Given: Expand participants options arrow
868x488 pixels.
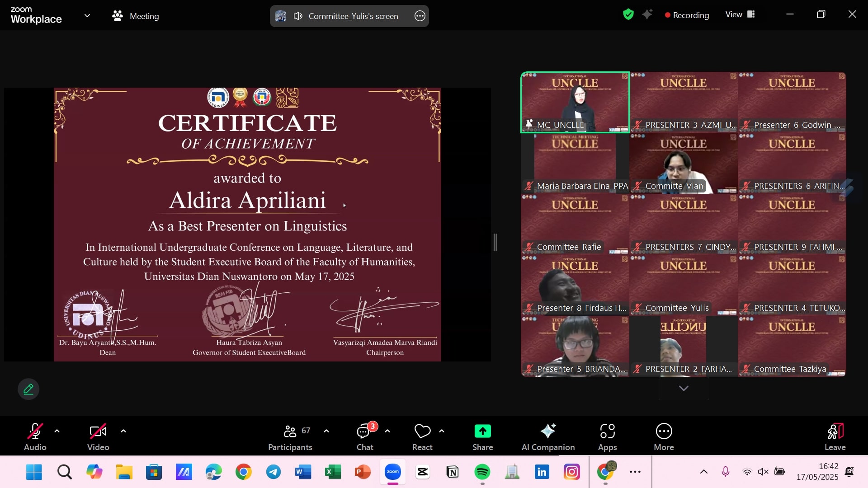Looking at the screenshot, I should [x=326, y=431].
